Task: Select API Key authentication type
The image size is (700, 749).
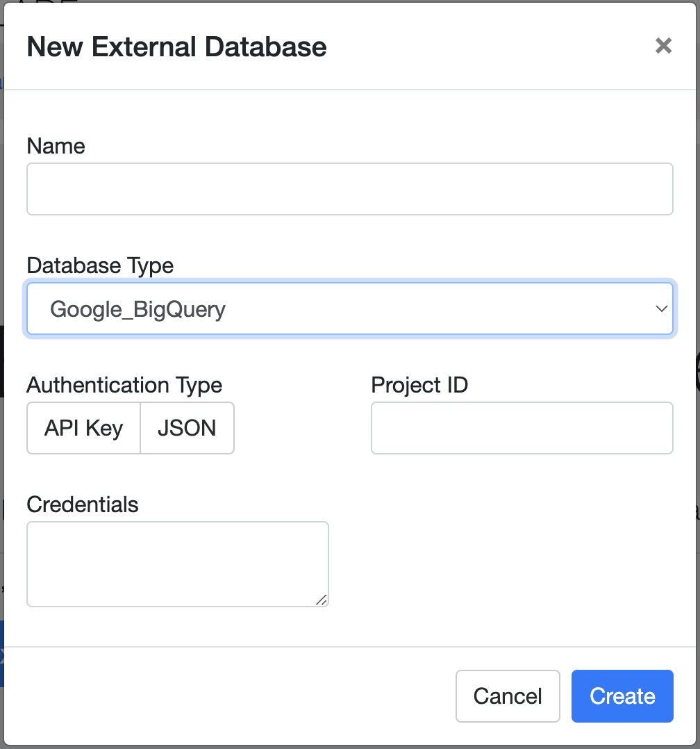Action: [x=83, y=428]
